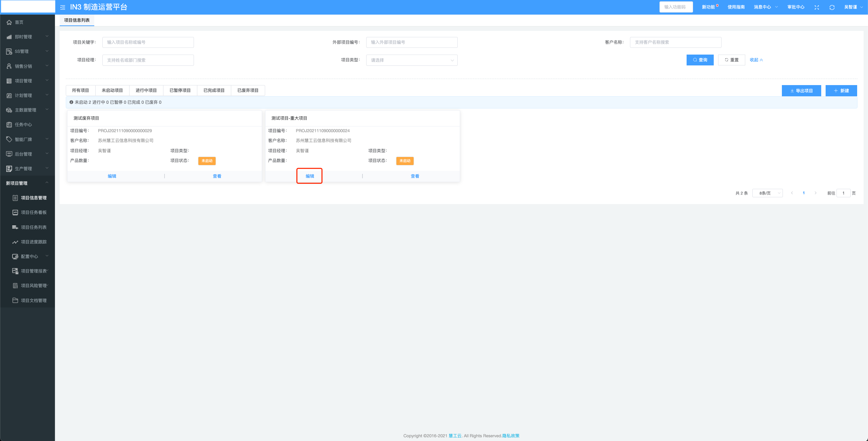
Task: Open the 首页 home icon item
Action: 9,22
